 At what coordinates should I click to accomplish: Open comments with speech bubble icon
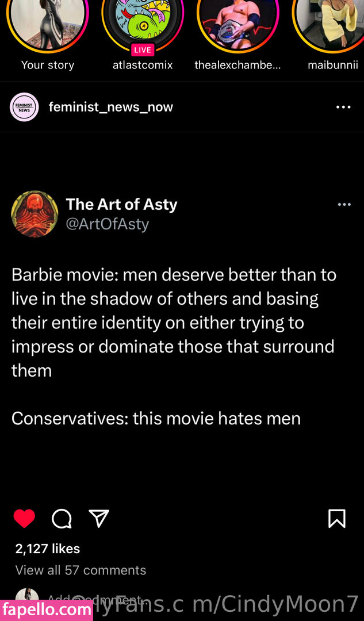coord(62,519)
